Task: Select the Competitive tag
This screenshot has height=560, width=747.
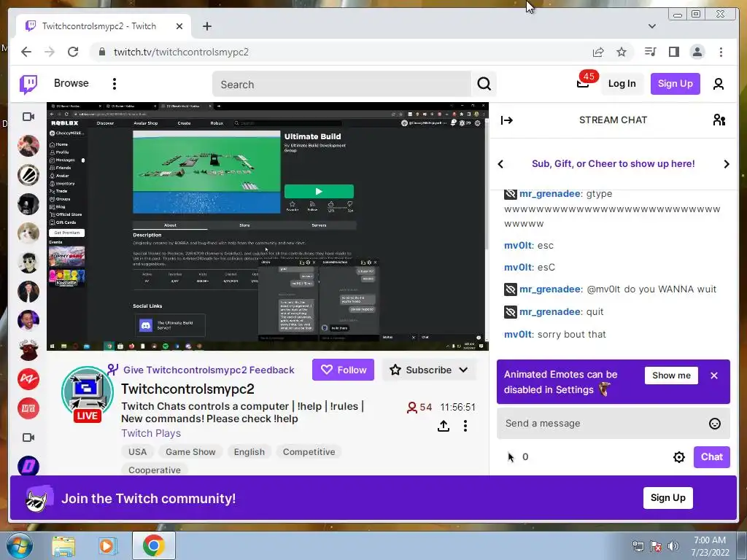Action: (309, 451)
